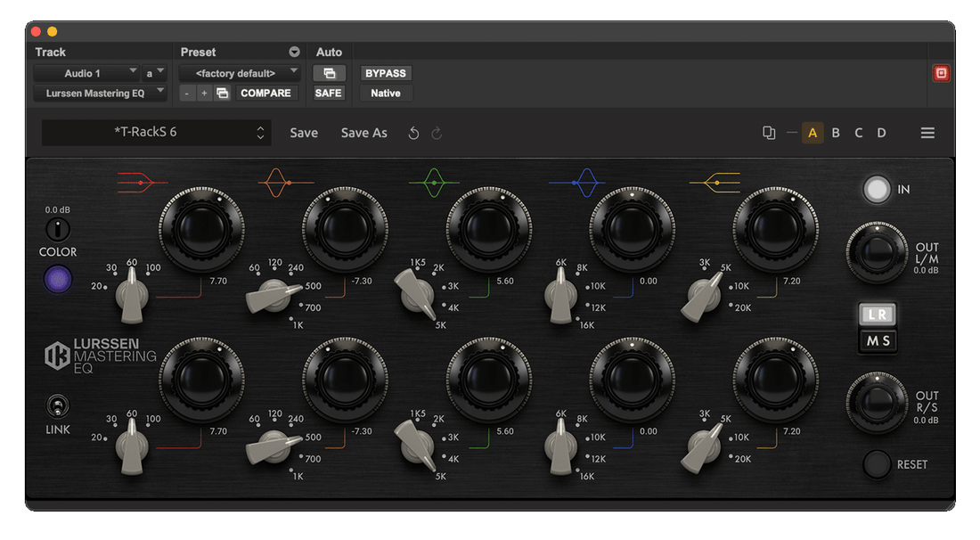Click the bottom yellow band gain knob

[776, 380]
